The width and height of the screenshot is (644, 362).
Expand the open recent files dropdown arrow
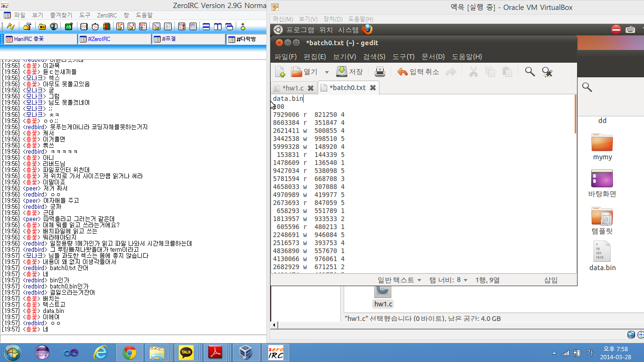[327, 72]
